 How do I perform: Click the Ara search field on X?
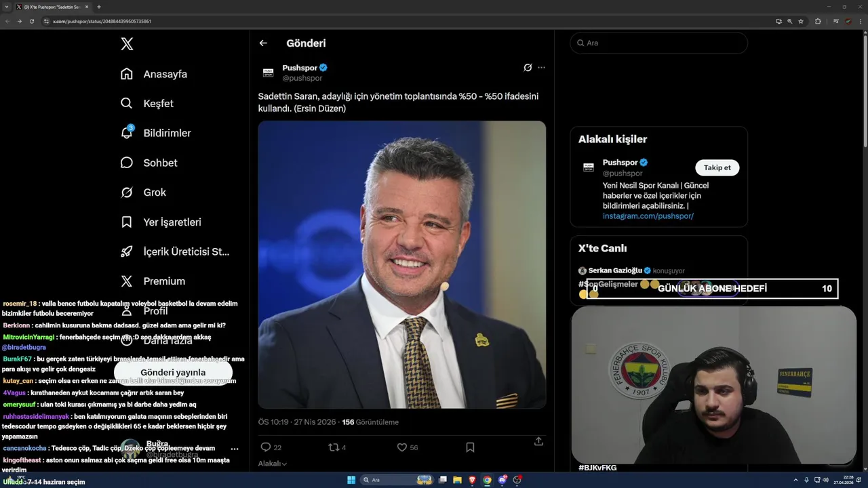tap(658, 43)
